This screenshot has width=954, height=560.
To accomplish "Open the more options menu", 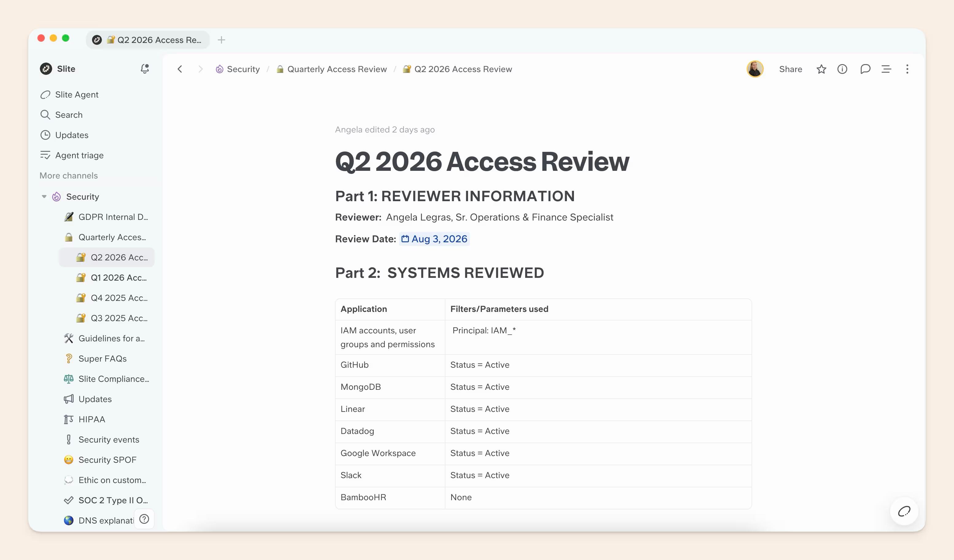I will click(907, 69).
